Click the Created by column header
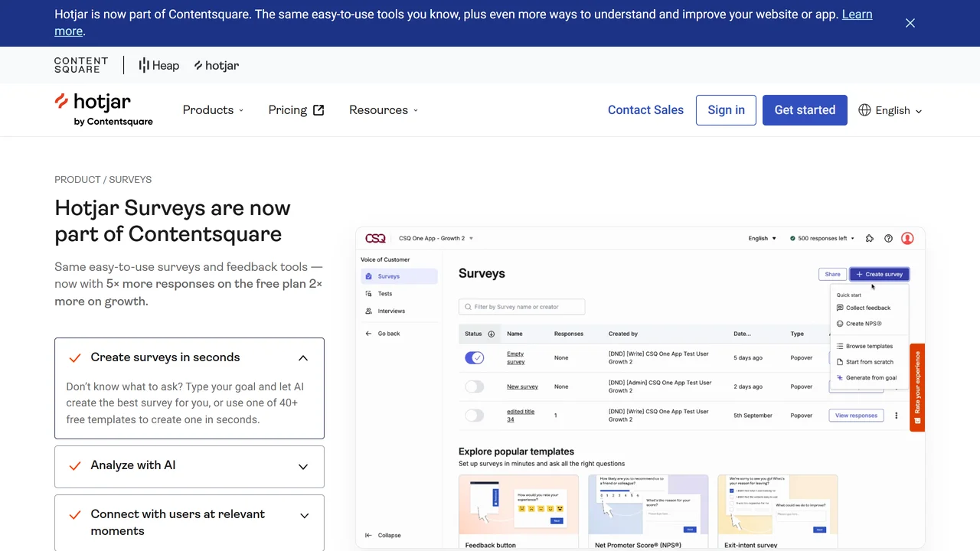The height and width of the screenshot is (551, 980). [623, 334]
